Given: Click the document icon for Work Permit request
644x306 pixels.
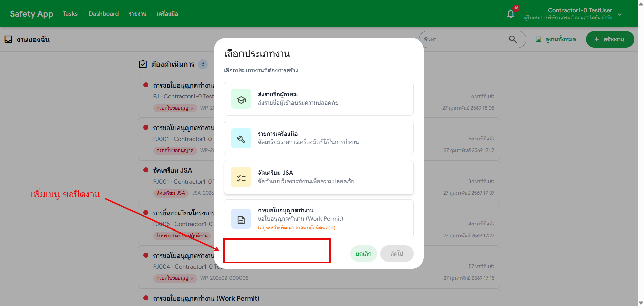Looking at the screenshot, I should (241, 219).
